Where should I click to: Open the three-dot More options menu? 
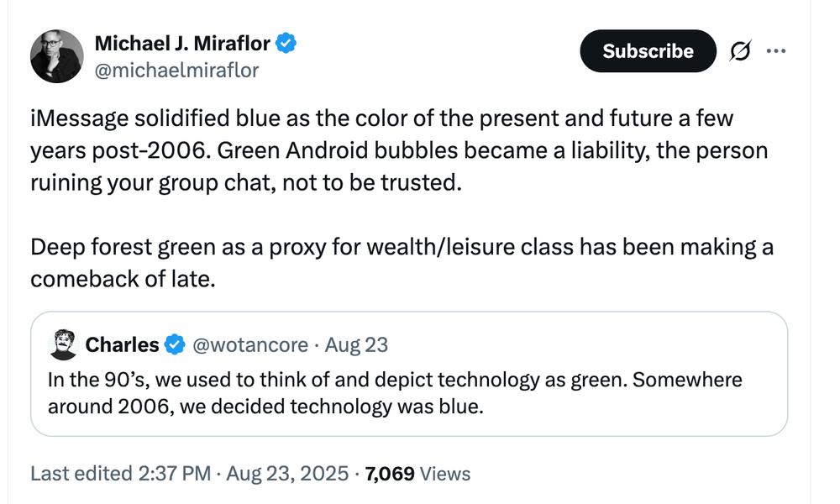[775, 51]
